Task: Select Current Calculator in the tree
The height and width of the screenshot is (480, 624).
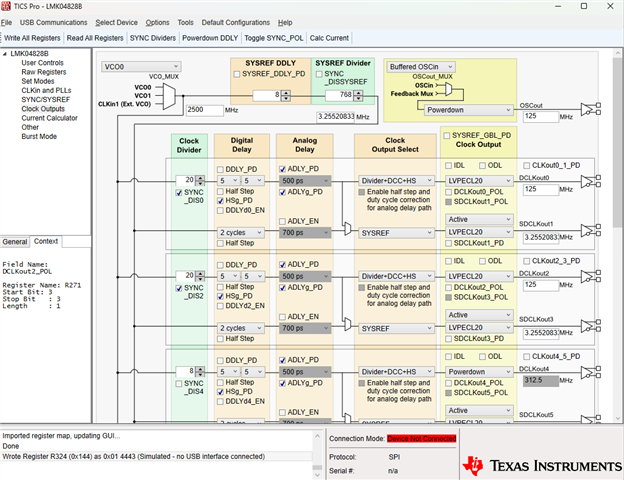Action: pyautogui.click(x=49, y=118)
